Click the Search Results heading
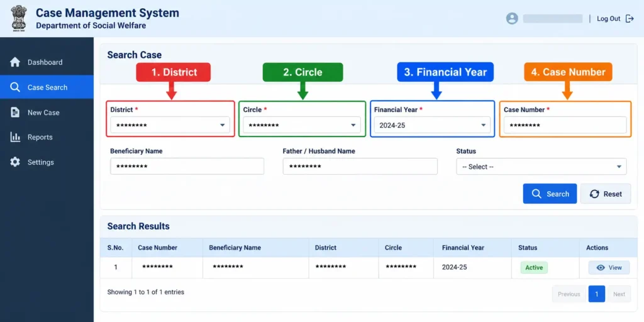This screenshot has height=322, width=644. click(138, 226)
